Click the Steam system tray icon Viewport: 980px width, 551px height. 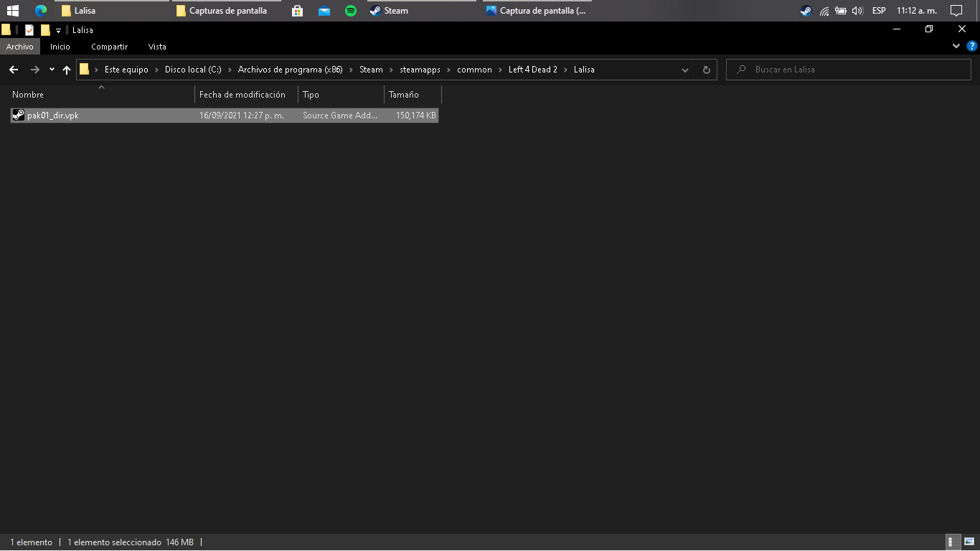(806, 11)
